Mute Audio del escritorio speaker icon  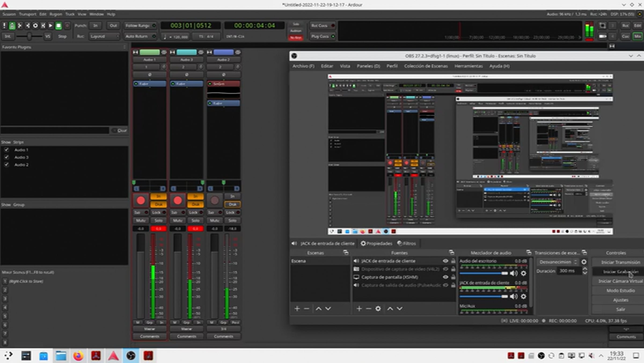click(514, 274)
